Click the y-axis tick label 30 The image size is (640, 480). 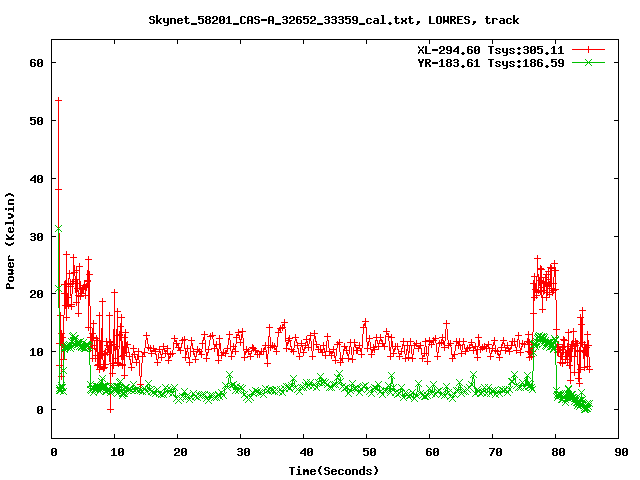tap(36, 237)
